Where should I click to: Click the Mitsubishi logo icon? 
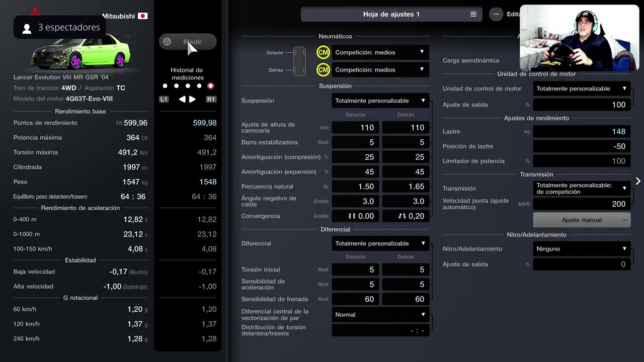coord(35,11)
